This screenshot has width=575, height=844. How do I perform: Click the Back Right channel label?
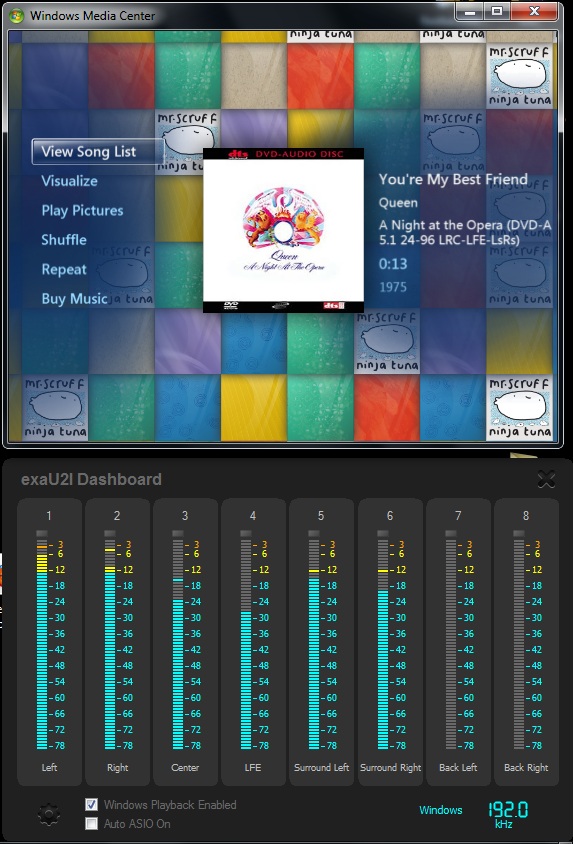tap(526, 768)
